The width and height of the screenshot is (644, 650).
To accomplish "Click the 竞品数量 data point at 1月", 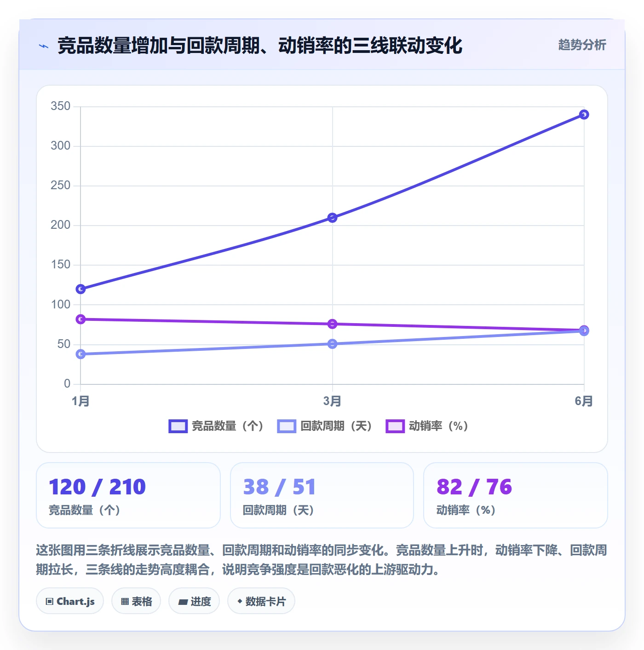I will 80,289.
